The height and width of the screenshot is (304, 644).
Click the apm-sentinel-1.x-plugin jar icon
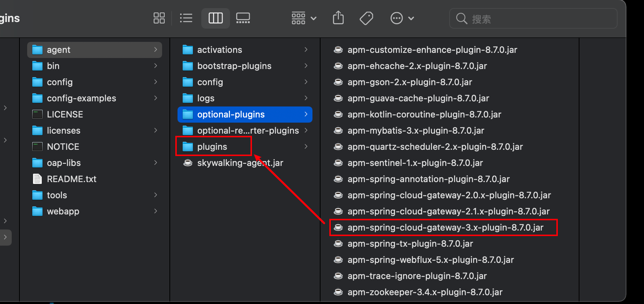point(338,163)
